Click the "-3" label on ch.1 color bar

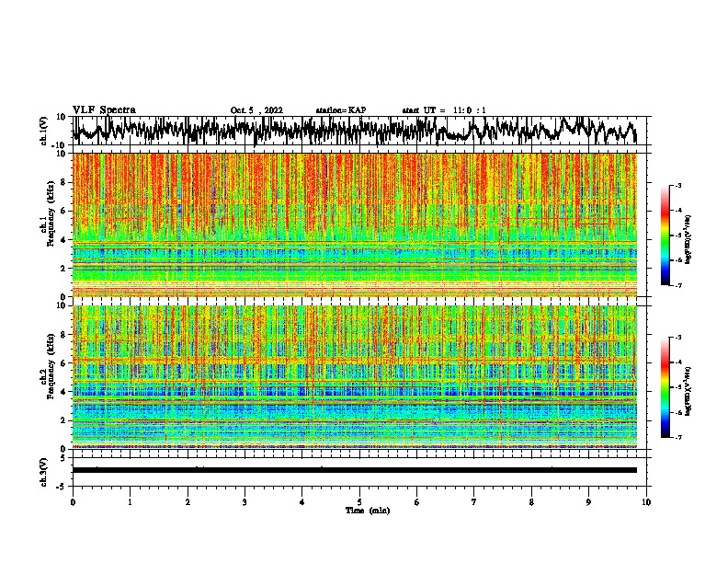(677, 185)
